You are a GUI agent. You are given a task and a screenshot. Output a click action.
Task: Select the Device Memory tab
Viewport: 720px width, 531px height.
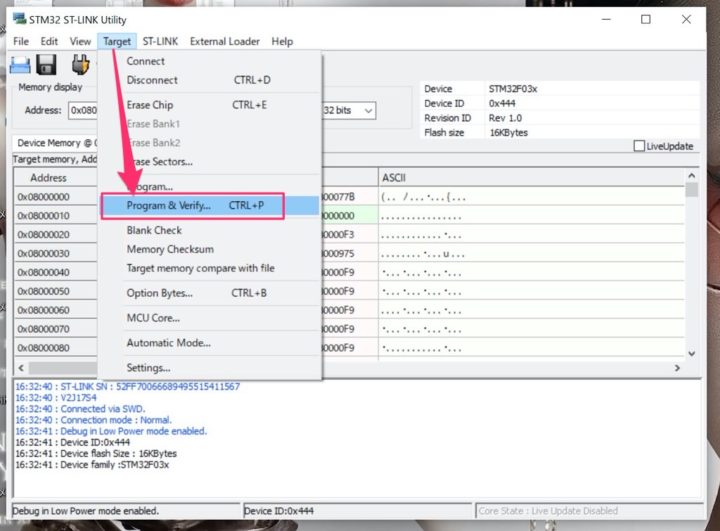(x=52, y=143)
